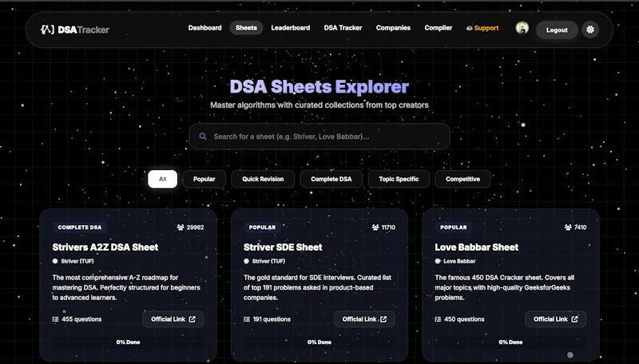Open DSA Tracker nav item
Screen dimensions: 639x364
pyautogui.click(x=343, y=28)
